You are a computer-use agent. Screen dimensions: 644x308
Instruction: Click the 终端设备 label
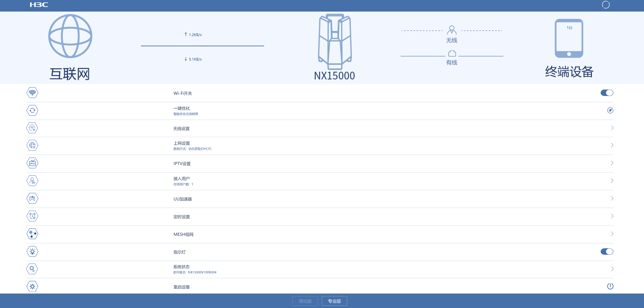coord(569,72)
